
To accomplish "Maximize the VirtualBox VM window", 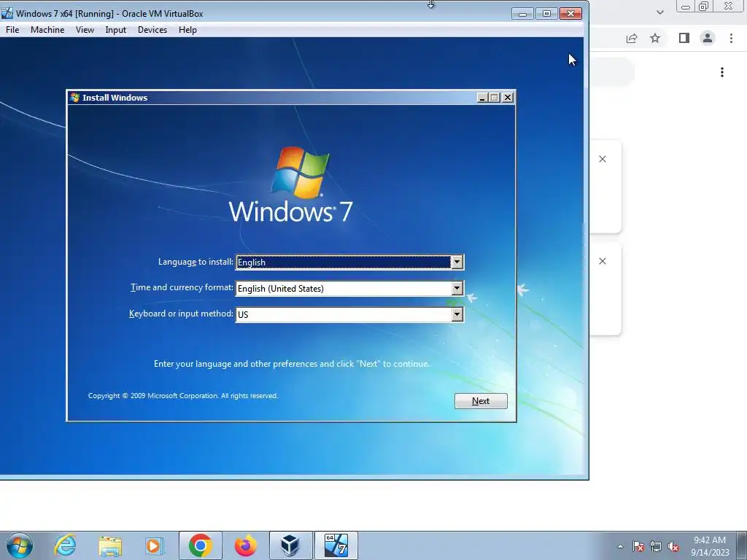I will point(546,14).
